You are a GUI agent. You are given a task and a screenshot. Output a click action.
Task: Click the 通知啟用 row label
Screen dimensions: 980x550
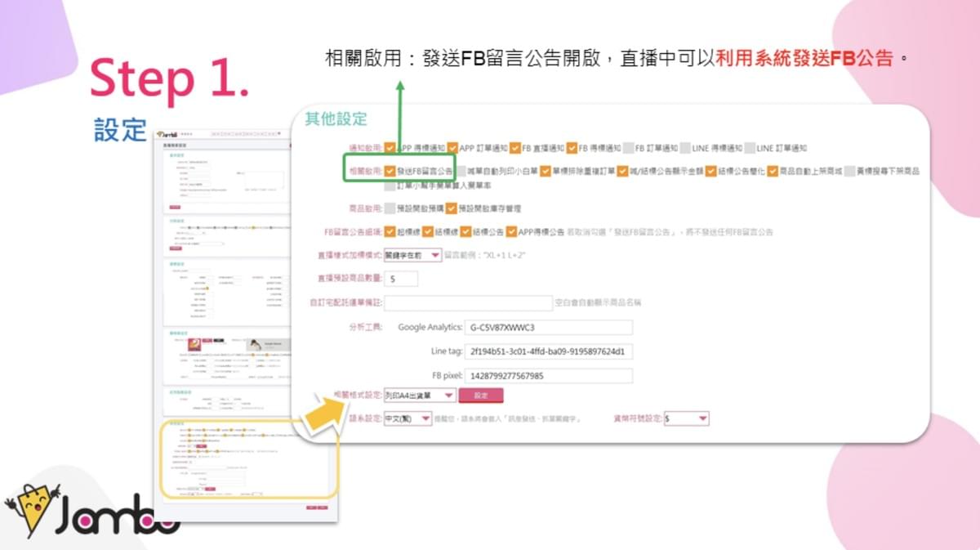tap(365, 148)
